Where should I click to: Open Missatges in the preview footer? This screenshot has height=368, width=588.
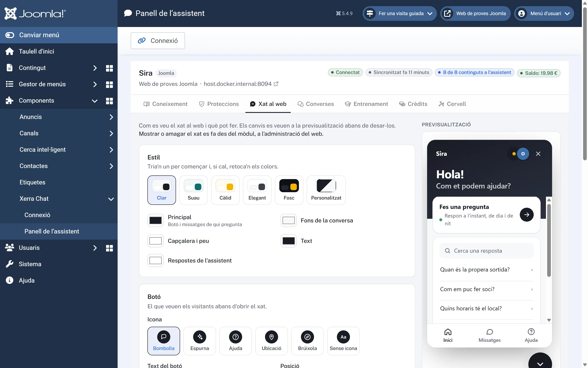(490, 336)
